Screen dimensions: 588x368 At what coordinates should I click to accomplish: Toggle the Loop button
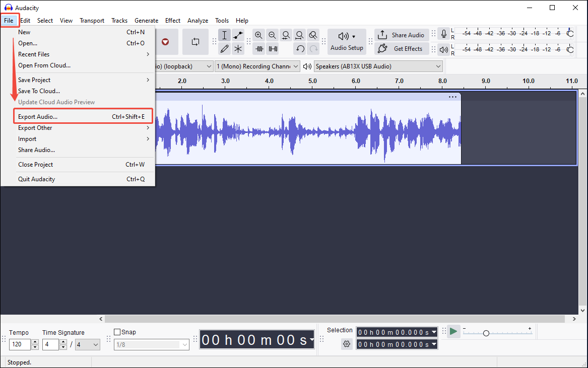[195, 42]
